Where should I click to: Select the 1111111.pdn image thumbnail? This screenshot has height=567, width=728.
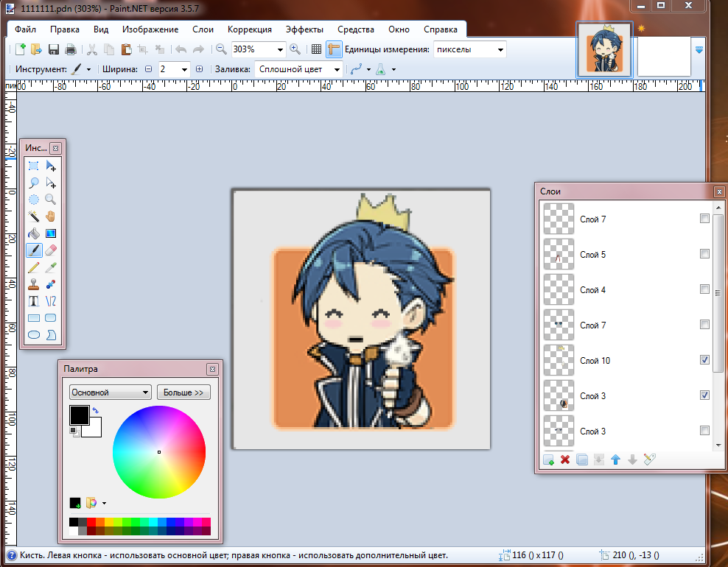[604, 49]
